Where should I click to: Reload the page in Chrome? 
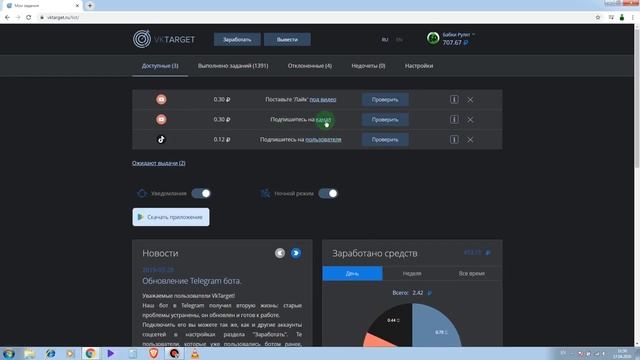pyautogui.click(x=29, y=17)
